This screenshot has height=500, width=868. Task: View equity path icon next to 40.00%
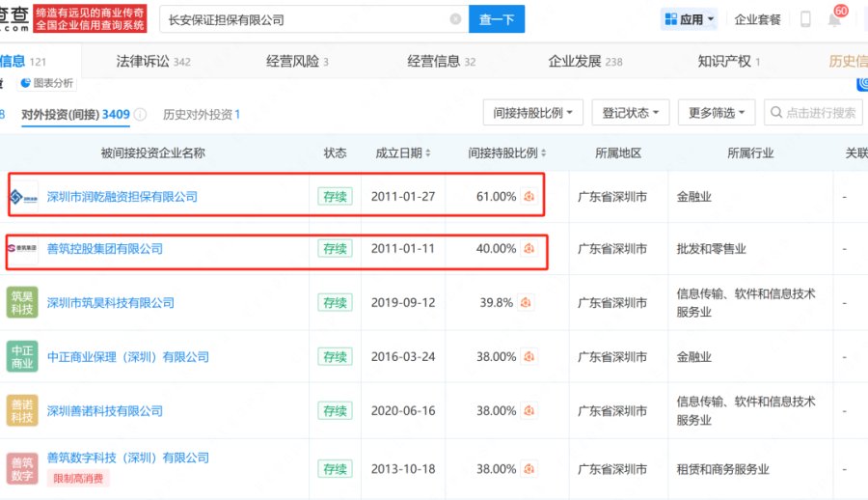click(x=529, y=248)
